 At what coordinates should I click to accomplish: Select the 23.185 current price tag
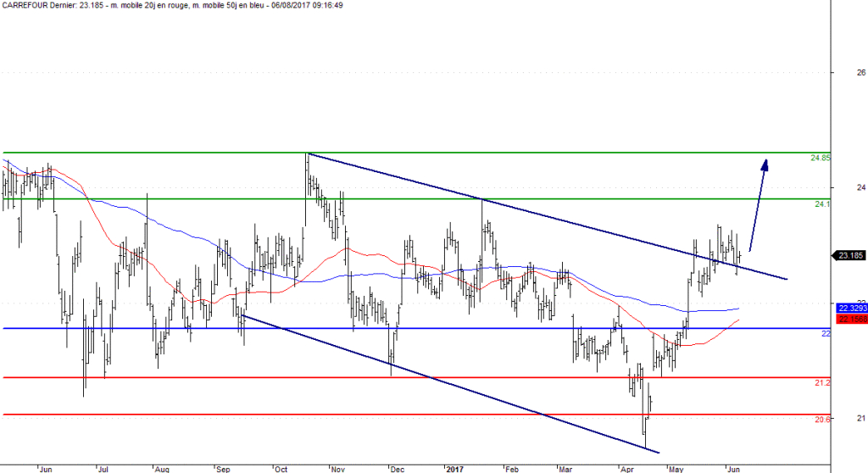[849, 255]
